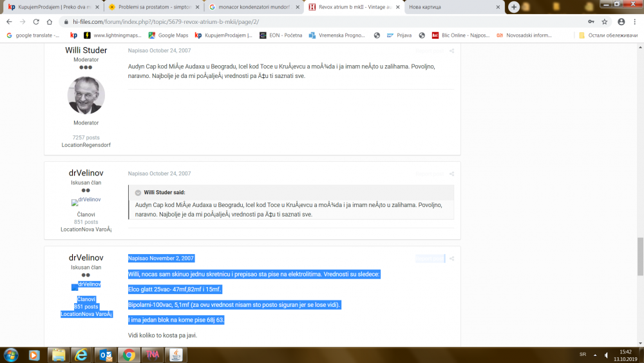Image resolution: width=644 pixels, height=363 pixels.
Task: Open a new tab with plus button
Action: [x=514, y=7]
